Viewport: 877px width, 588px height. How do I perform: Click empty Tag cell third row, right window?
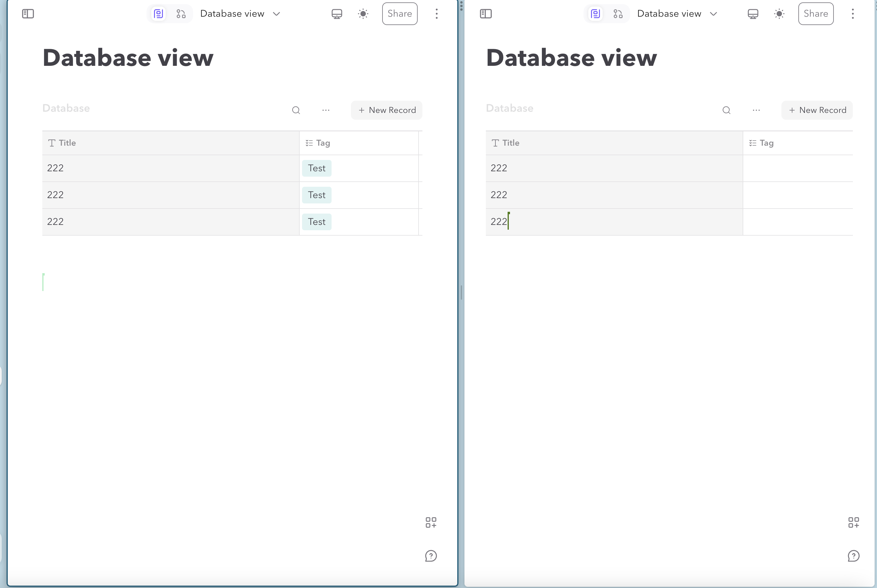[798, 222]
